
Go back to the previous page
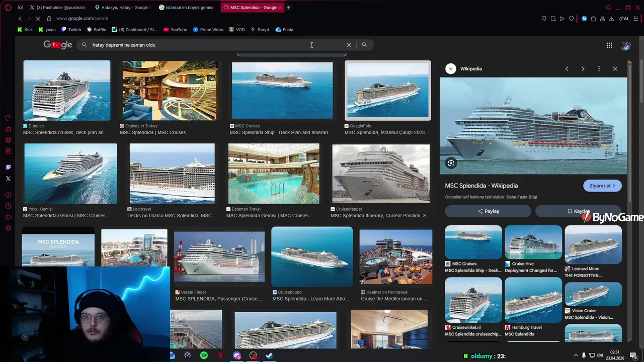click(x=20, y=19)
